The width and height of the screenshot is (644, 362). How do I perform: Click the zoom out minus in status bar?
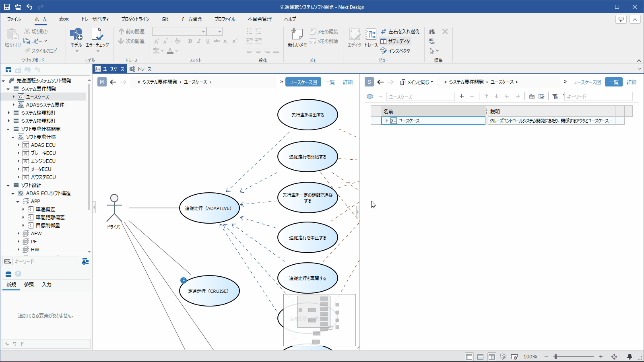547,357
